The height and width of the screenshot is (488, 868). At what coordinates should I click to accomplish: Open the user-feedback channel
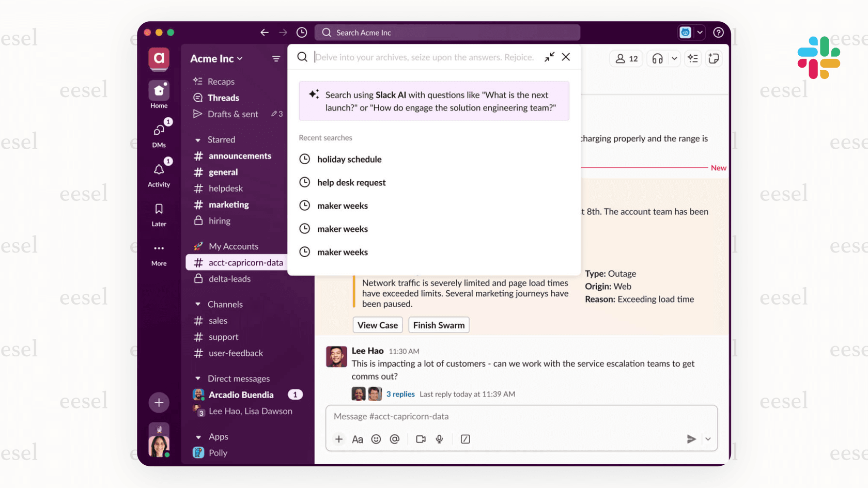(228, 353)
